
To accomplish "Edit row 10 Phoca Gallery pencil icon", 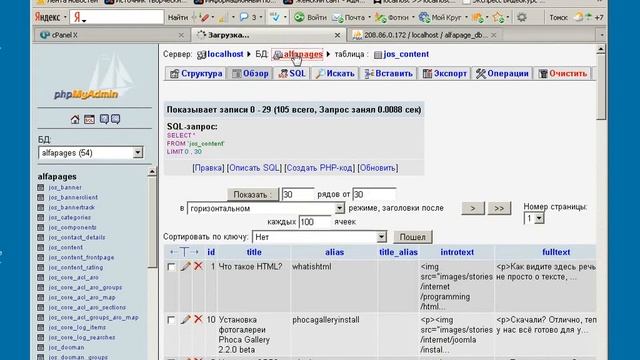I will [x=186, y=319].
